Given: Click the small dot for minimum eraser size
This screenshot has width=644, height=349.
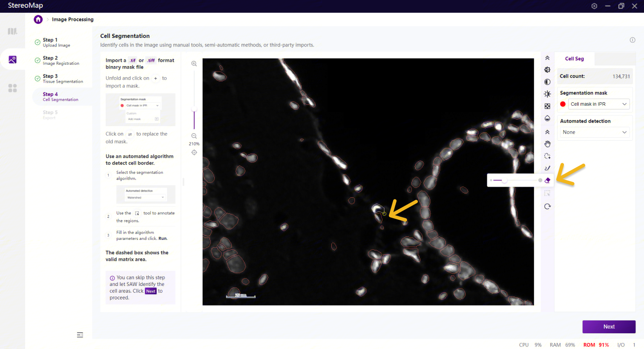Looking at the screenshot, I should (491, 180).
